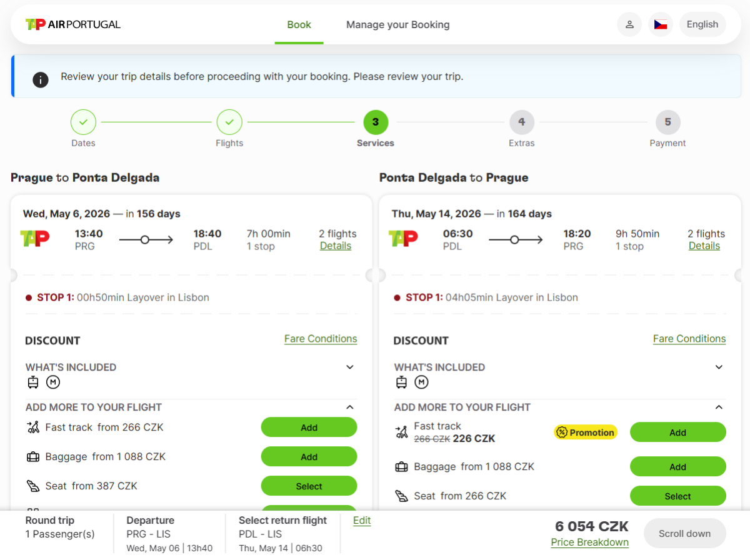Click the Czech flag country selector
Viewport: 750px width, 560px height.
661,24
